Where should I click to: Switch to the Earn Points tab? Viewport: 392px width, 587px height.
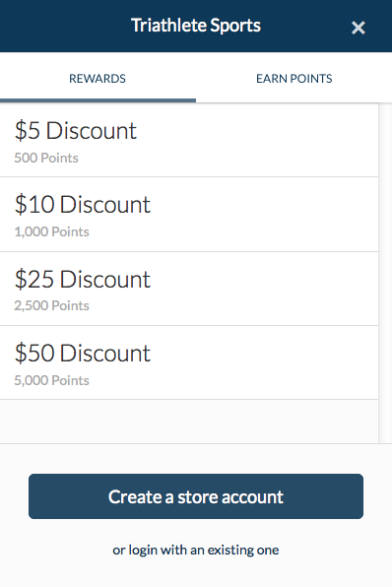point(294,78)
